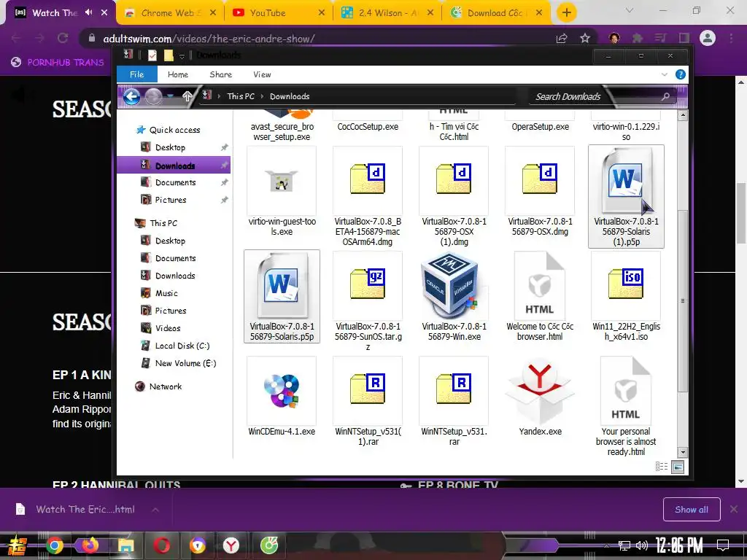
Task: Open a new Chrome tab
Action: (566, 12)
